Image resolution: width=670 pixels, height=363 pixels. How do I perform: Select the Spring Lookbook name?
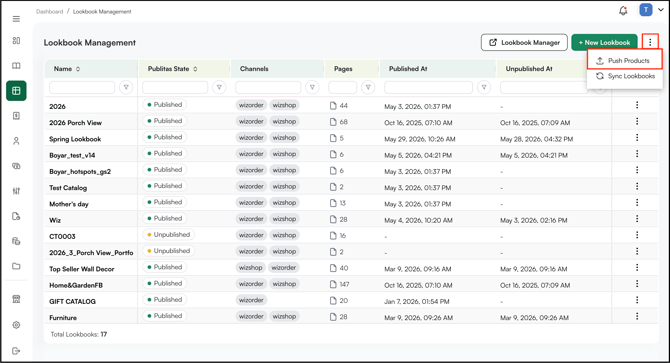tap(75, 139)
